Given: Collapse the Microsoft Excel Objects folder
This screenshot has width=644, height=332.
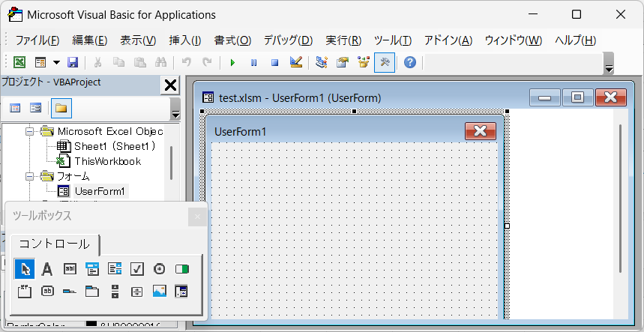Looking at the screenshot, I should pos(28,131).
